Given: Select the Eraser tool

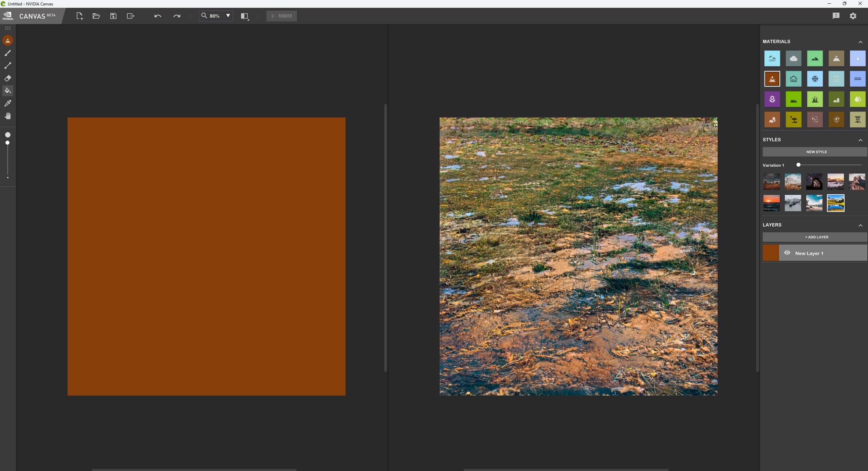Looking at the screenshot, I should [8, 78].
